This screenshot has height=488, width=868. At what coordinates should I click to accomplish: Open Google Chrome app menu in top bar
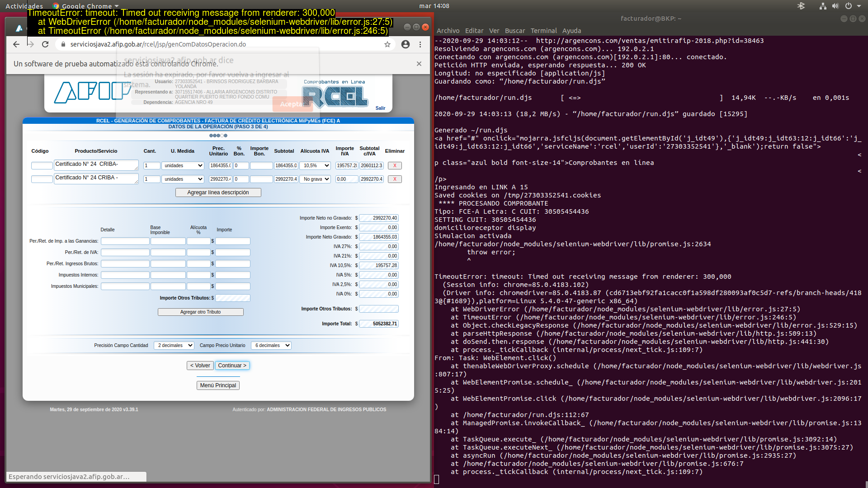pos(86,6)
